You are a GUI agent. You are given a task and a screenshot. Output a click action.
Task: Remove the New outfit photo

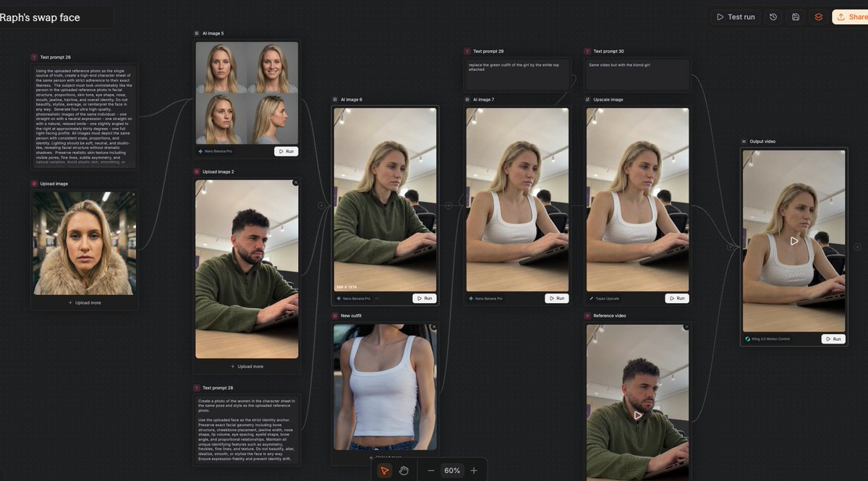(x=433, y=327)
